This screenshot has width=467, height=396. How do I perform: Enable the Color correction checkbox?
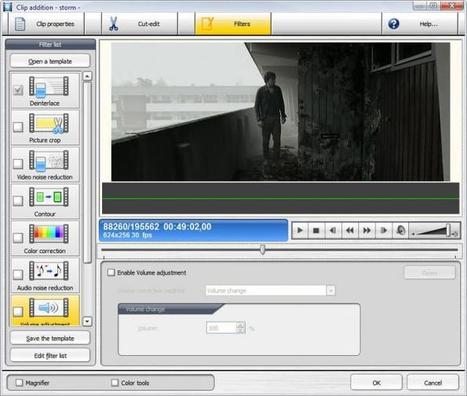18,238
